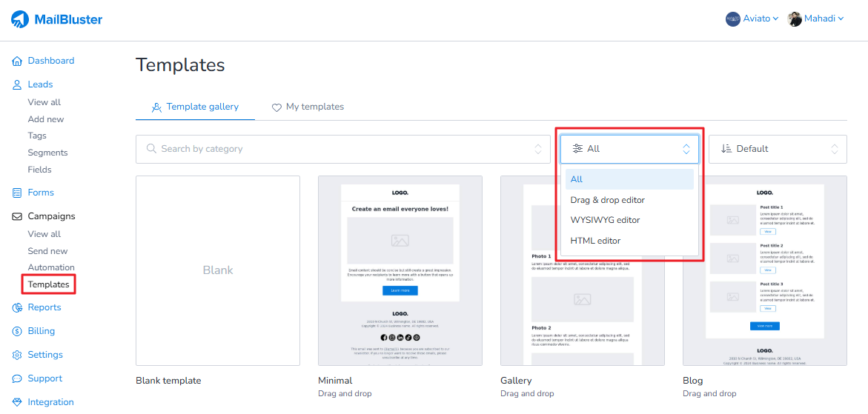Click the Support chat bubble icon
868x414 pixels.
tap(17, 378)
